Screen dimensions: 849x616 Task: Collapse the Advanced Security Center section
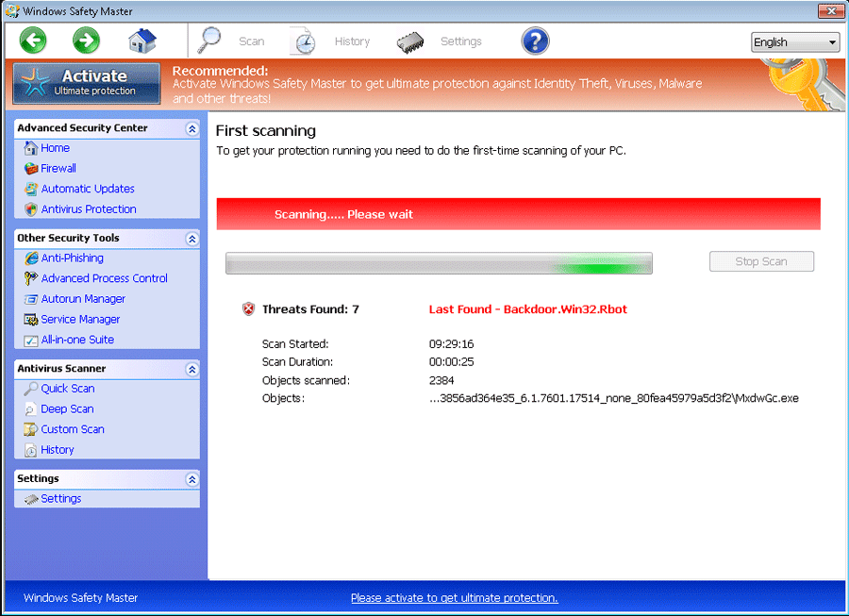191,128
